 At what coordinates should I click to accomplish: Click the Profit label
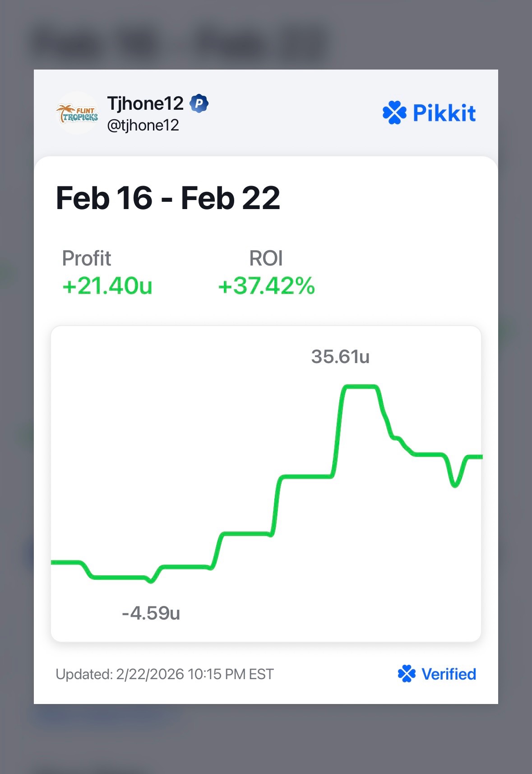[86, 258]
